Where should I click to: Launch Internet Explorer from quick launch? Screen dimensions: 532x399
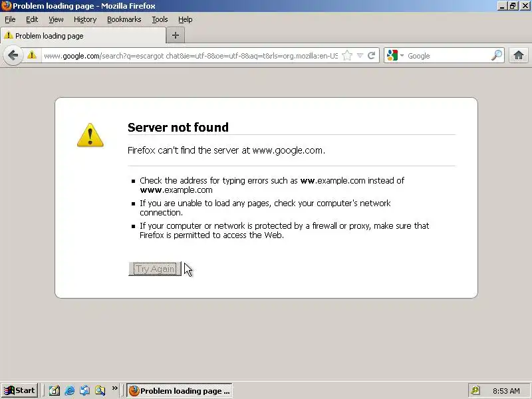(70, 390)
